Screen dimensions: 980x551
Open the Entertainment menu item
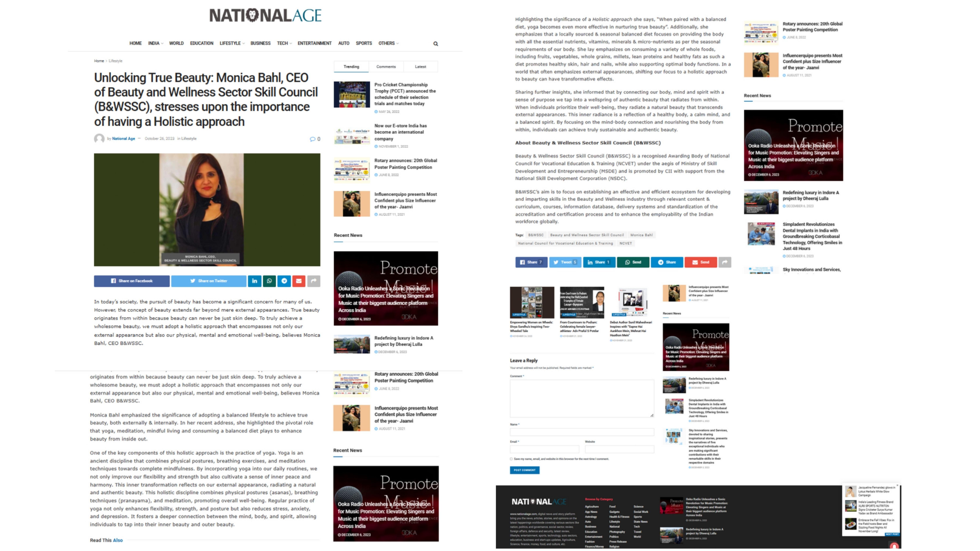314,43
